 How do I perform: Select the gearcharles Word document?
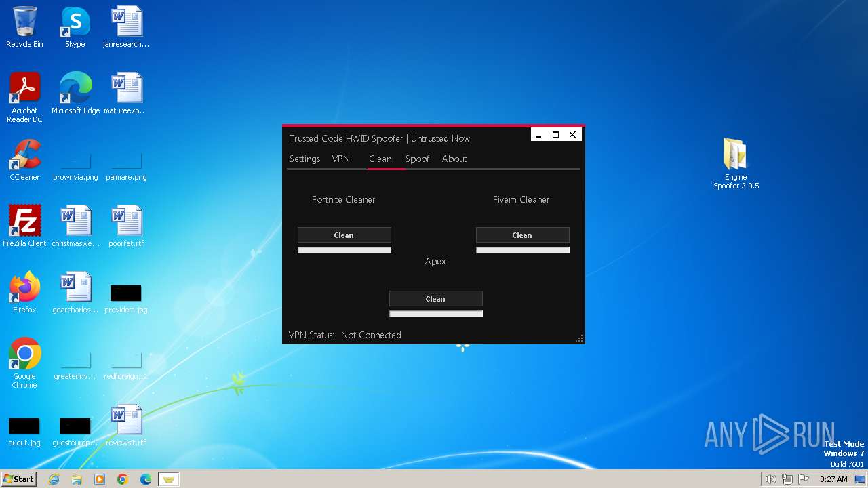tap(75, 293)
